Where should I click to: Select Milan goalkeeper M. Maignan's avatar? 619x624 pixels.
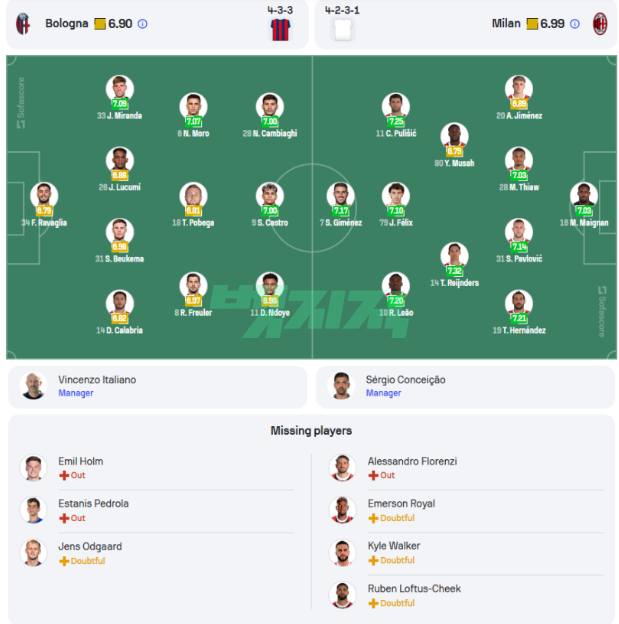(x=583, y=195)
